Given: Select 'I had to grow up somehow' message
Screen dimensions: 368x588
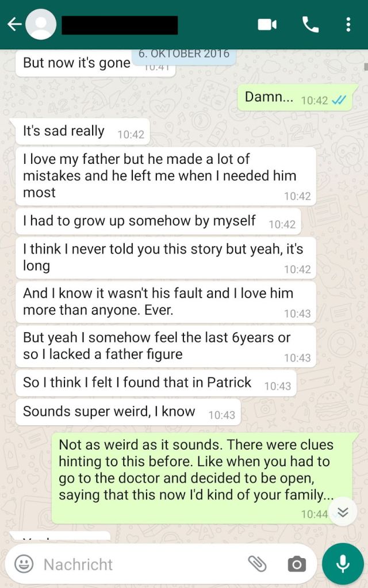Looking at the screenshot, I should (158, 221).
